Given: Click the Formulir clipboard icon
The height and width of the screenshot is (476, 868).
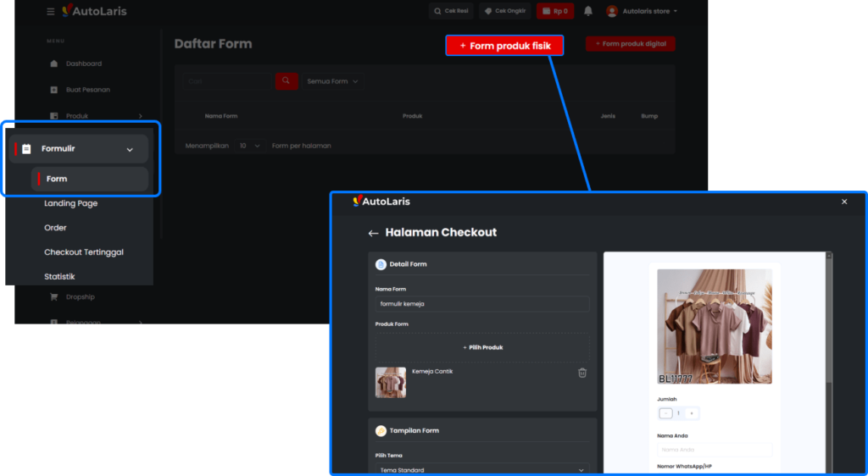Looking at the screenshot, I should (26, 149).
